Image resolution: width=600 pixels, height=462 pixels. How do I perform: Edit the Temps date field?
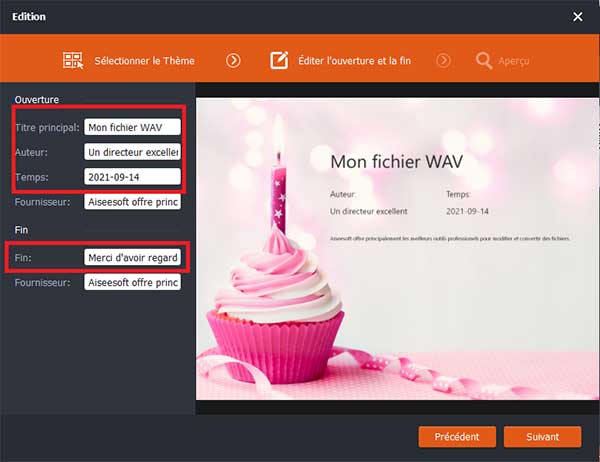pyautogui.click(x=132, y=177)
